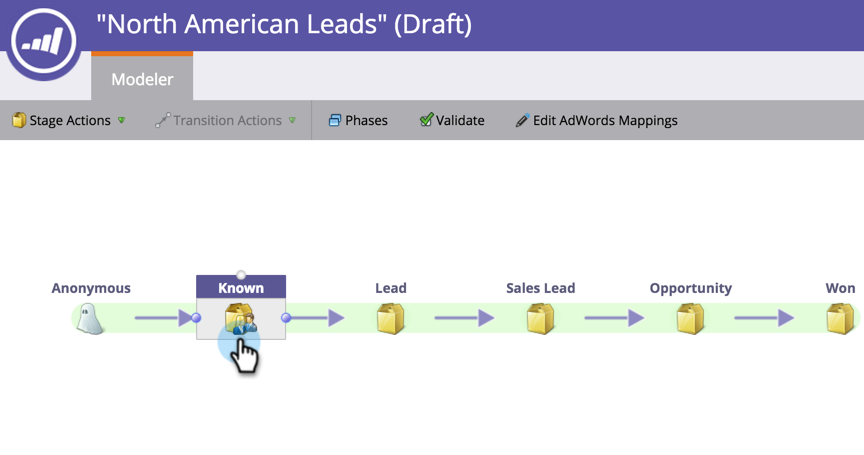Open Phases from the toolbar
The width and height of the screenshot is (864, 455).
(358, 120)
